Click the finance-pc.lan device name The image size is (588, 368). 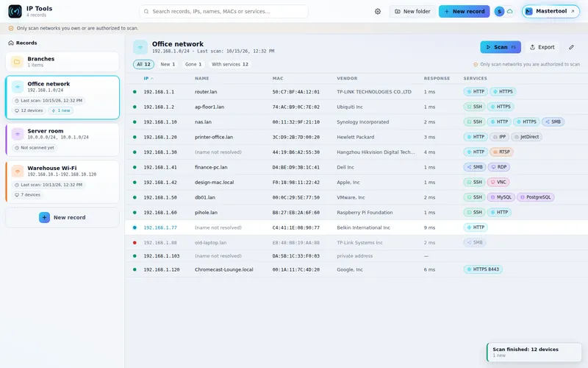click(211, 167)
